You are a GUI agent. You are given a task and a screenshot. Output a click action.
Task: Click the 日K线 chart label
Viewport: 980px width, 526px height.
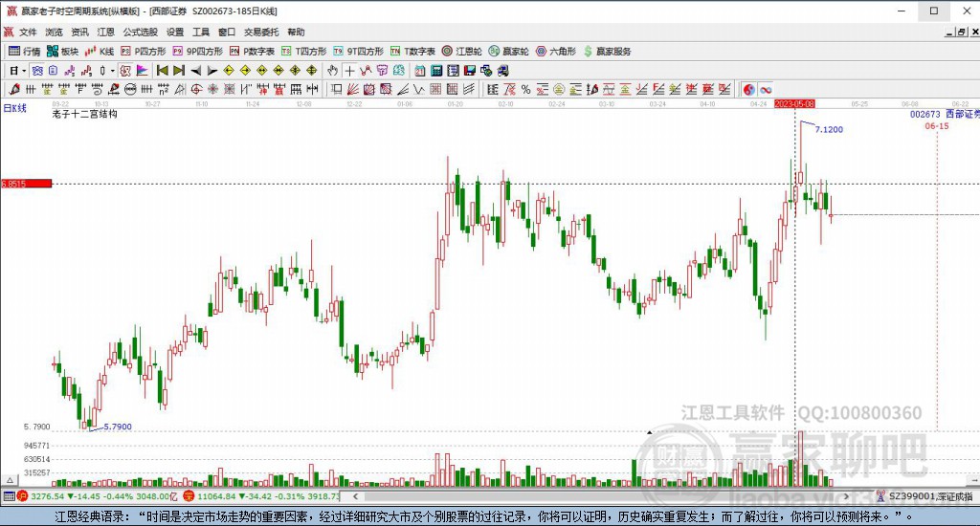point(15,107)
